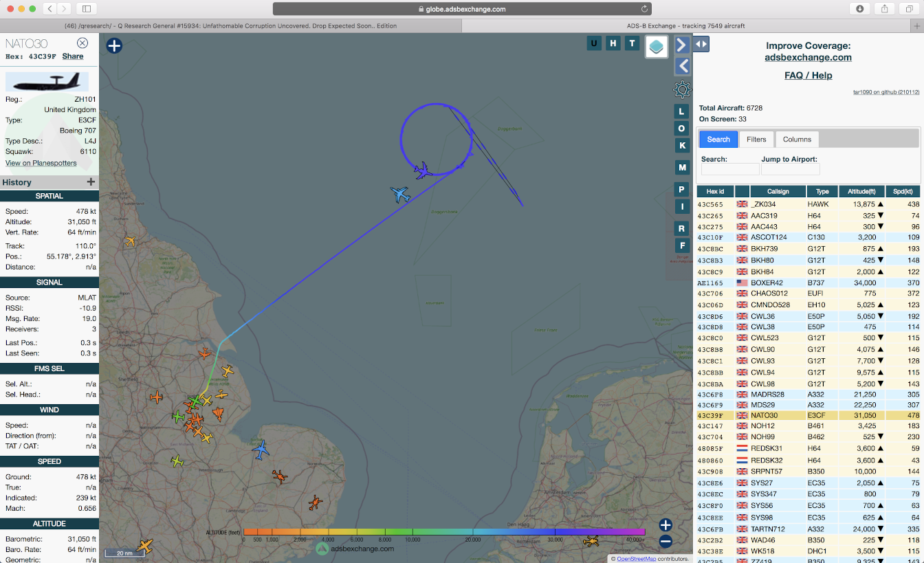
Task: Open the map layers selector
Action: click(657, 47)
